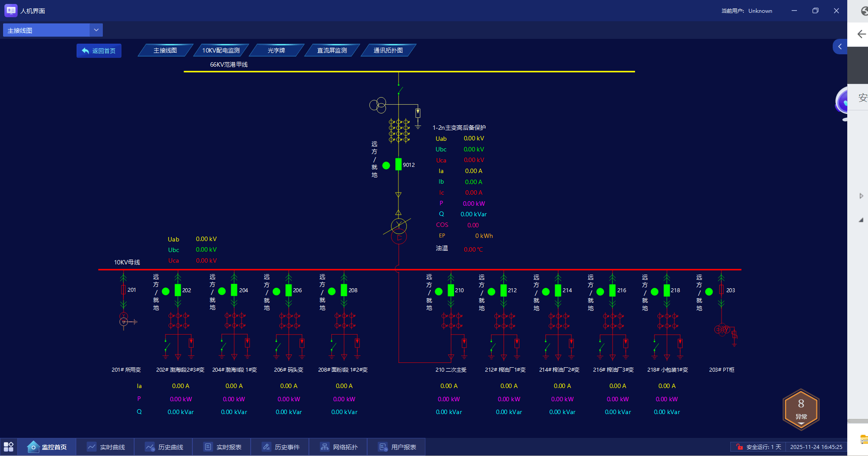The image size is (868, 456).
Task: Toggle remote/local indicator for breaker 9012
Action: 386,166
